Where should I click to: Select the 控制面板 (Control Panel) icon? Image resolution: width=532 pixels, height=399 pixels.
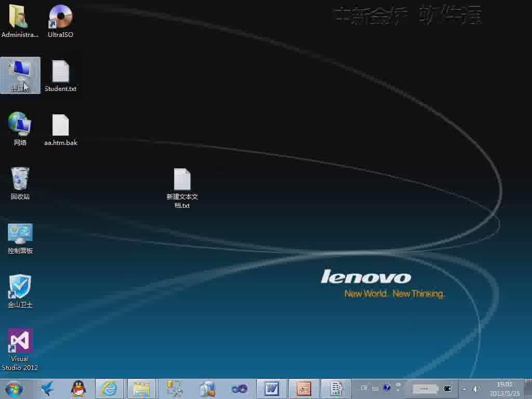click(20, 238)
